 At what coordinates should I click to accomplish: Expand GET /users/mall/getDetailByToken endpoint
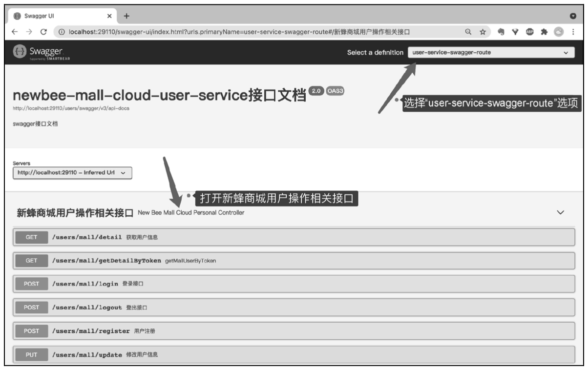pos(294,261)
